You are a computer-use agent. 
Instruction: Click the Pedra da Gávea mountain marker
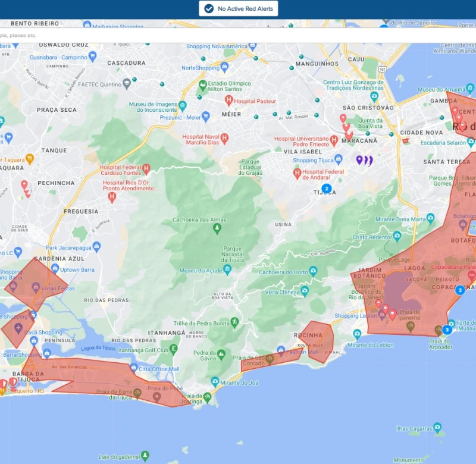221,355
